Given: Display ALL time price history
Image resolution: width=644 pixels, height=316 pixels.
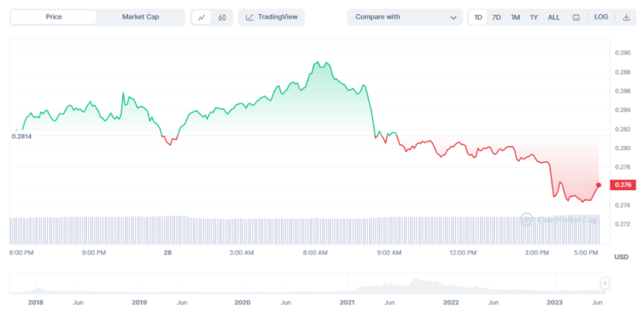Looking at the screenshot, I should pos(553,17).
